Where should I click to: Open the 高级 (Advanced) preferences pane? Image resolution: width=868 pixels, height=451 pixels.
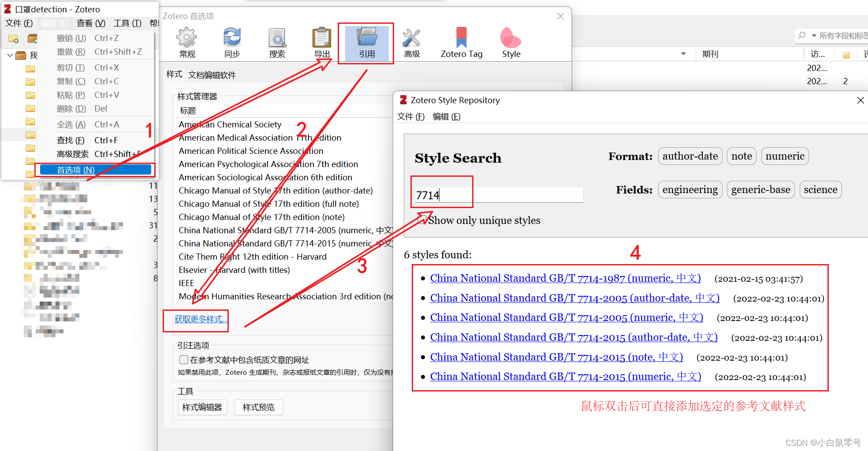click(x=412, y=43)
